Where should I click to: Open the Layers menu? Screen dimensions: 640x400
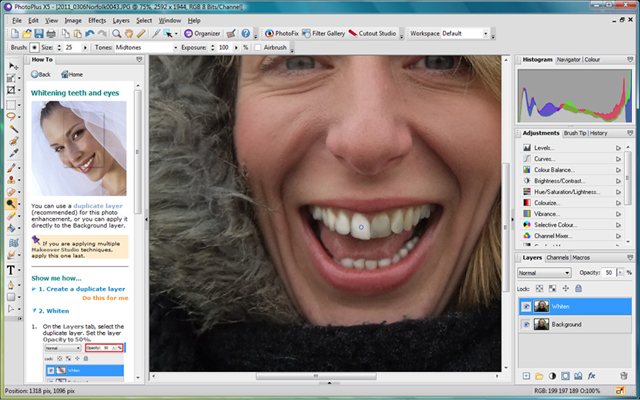pyautogui.click(x=121, y=20)
